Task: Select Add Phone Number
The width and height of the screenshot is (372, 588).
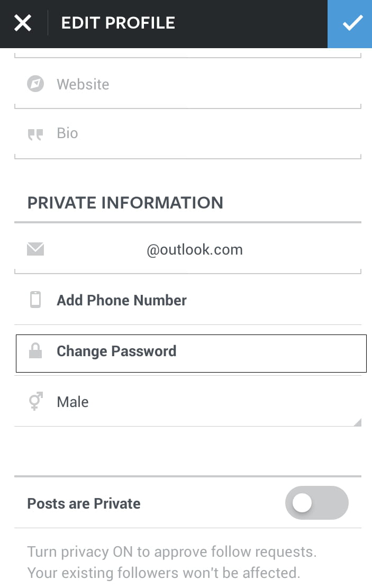Action: tap(122, 301)
